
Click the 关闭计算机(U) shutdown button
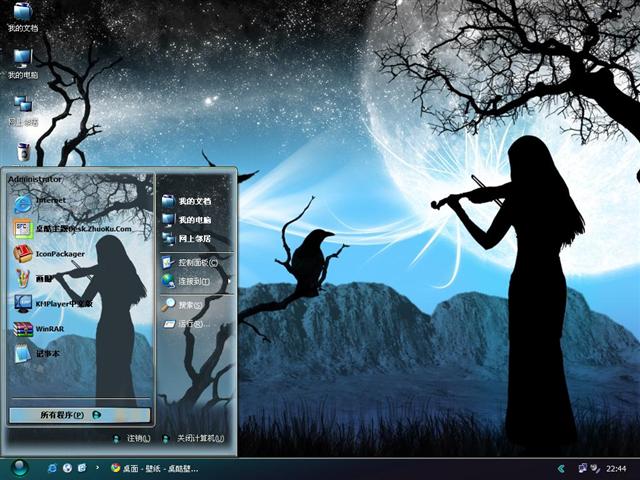coord(193,438)
